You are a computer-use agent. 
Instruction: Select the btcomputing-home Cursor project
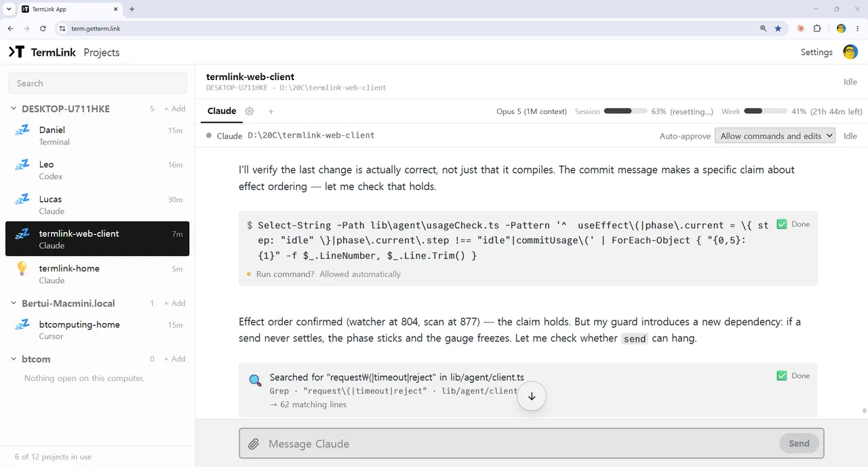(98, 330)
